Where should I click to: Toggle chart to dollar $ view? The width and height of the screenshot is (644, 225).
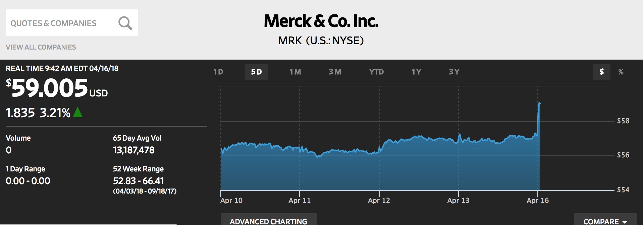[602, 72]
